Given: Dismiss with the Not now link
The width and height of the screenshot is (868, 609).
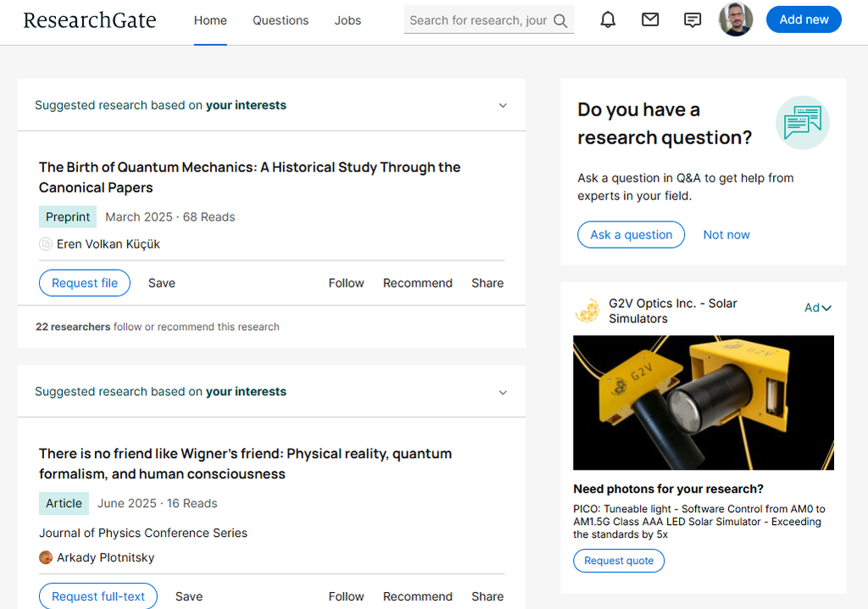Looking at the screenshot, I should pos(726,235).
